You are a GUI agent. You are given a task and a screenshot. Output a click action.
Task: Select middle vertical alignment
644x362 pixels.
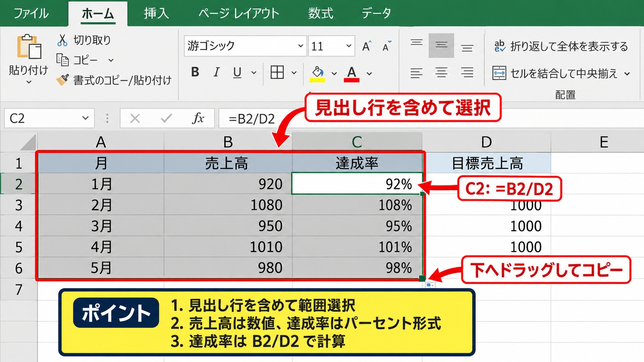pos(441,45)
